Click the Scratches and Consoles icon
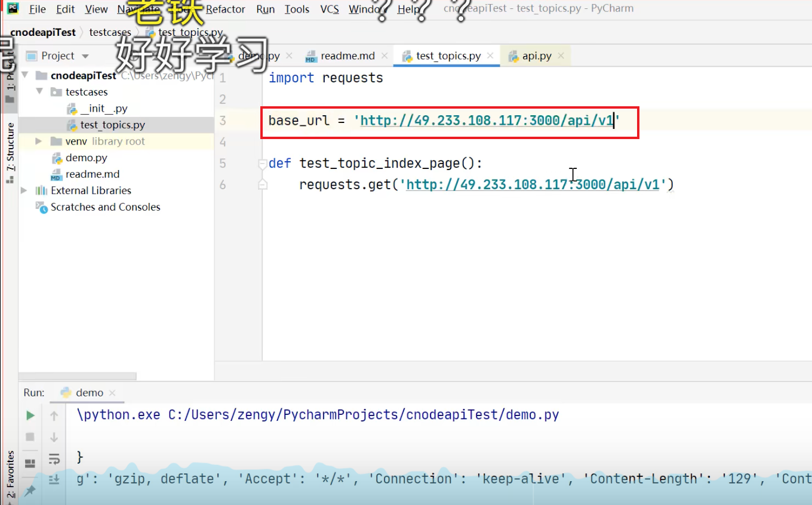 41,207
